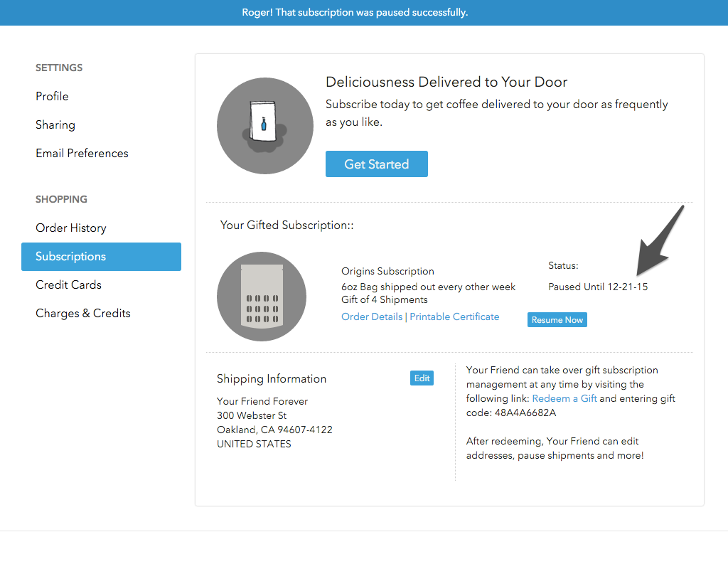
Task: Click the SETTINGS section header
Action: pyautogui.click(x=59, y=68)
